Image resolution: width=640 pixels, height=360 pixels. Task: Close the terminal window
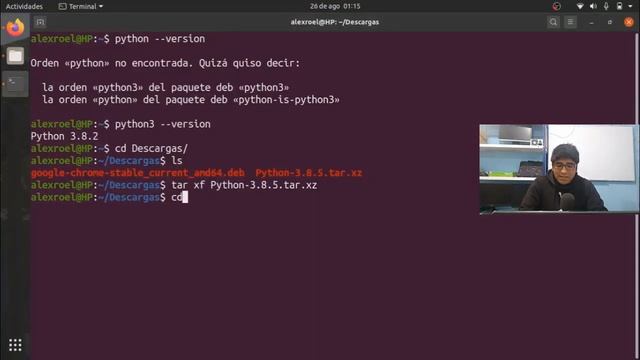pyautogui.click(x=629, y=22)
